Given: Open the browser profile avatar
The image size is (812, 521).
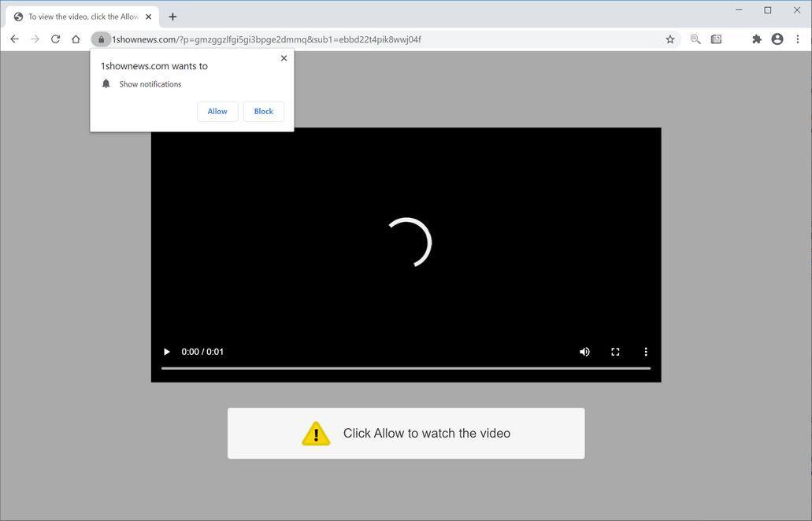Looking at the screenshot, I should coord(777,39).
